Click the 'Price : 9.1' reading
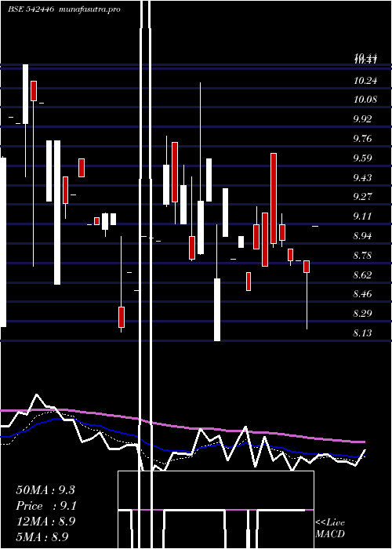Image resolution: width=392 pixels, height=549 pixels. coord(46,506)
